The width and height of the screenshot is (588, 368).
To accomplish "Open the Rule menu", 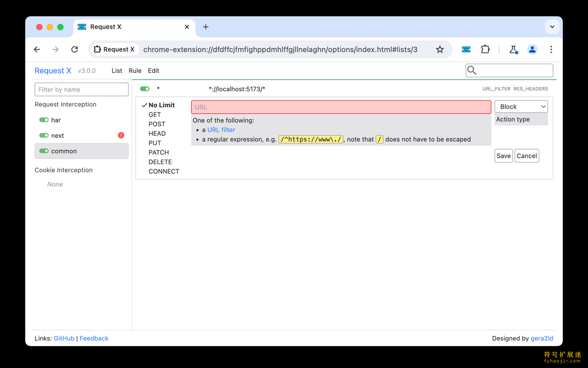I will 135,70.
